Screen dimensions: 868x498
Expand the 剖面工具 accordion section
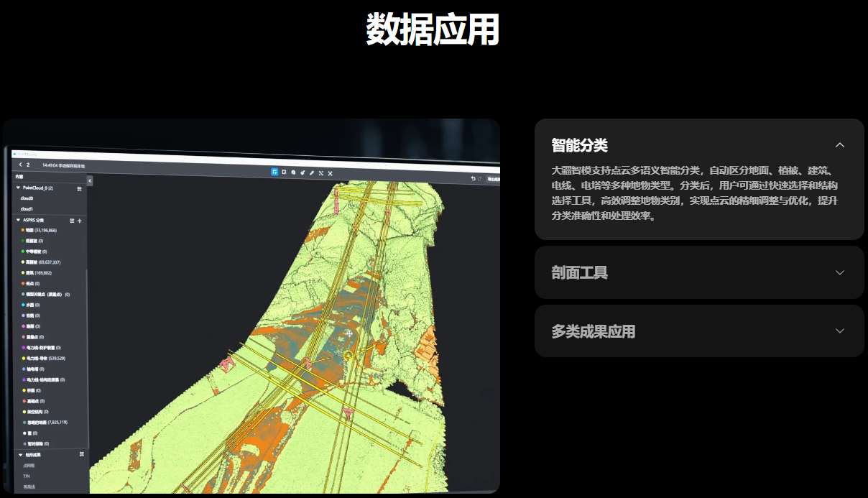[839, 272]
